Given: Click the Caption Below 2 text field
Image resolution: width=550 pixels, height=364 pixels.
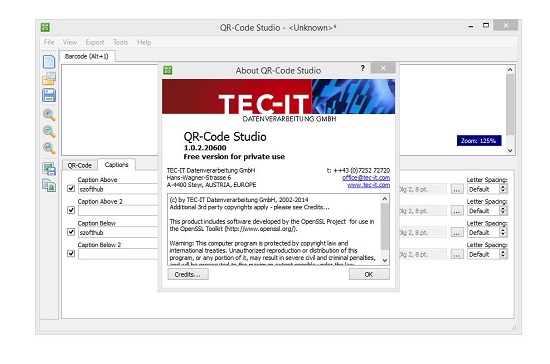Looking at the screenshot, I should pos(118,254).
